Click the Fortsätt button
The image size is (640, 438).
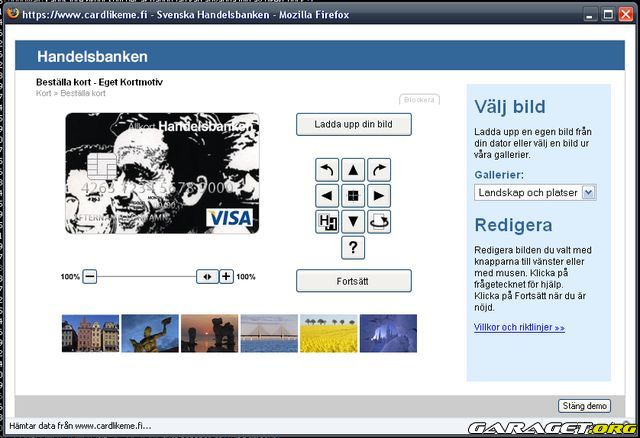point(353,281)
